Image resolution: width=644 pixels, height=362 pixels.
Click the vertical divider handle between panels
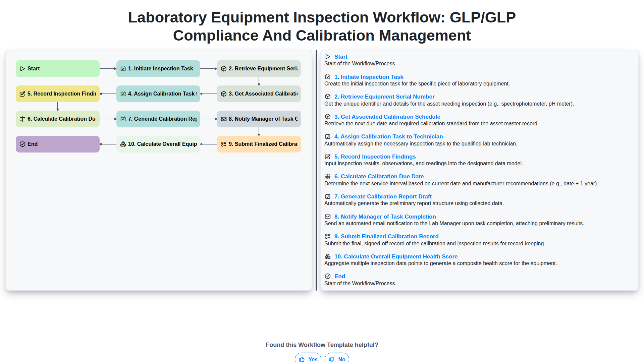[316, 170]
